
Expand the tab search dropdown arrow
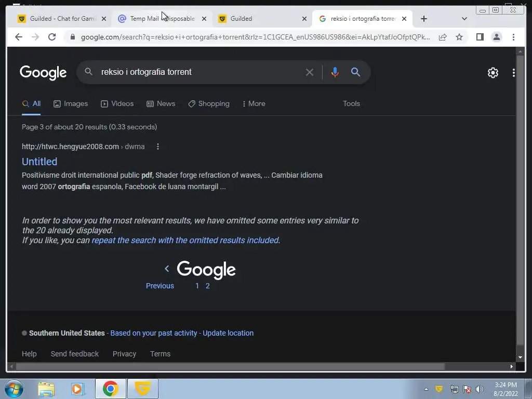tap(464, 19)
